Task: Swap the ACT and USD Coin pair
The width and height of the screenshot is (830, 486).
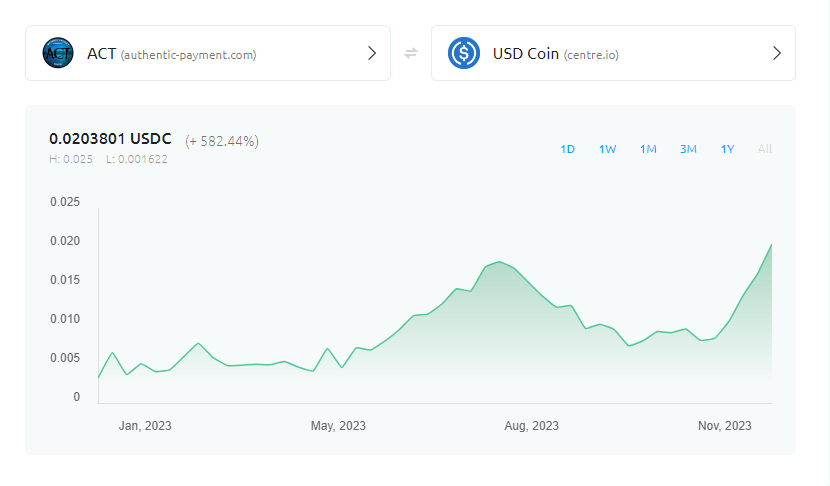Action: click(x=411, y=53)
